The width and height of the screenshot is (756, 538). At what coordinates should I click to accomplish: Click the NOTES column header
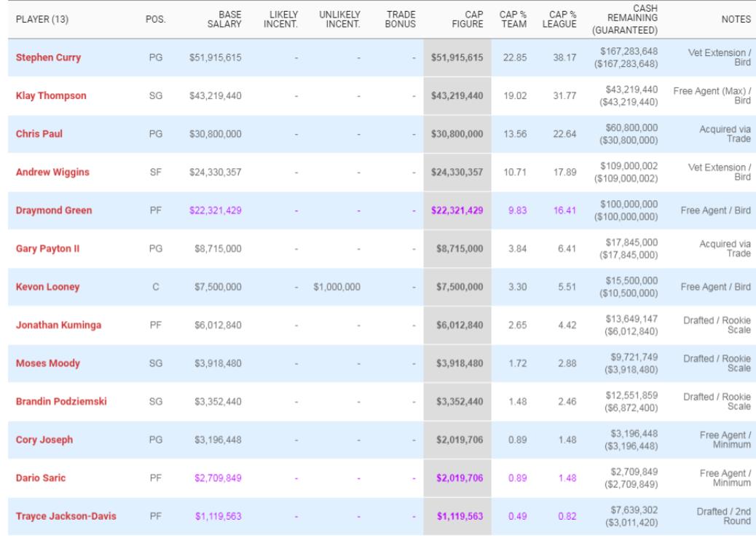click(736, 19)
